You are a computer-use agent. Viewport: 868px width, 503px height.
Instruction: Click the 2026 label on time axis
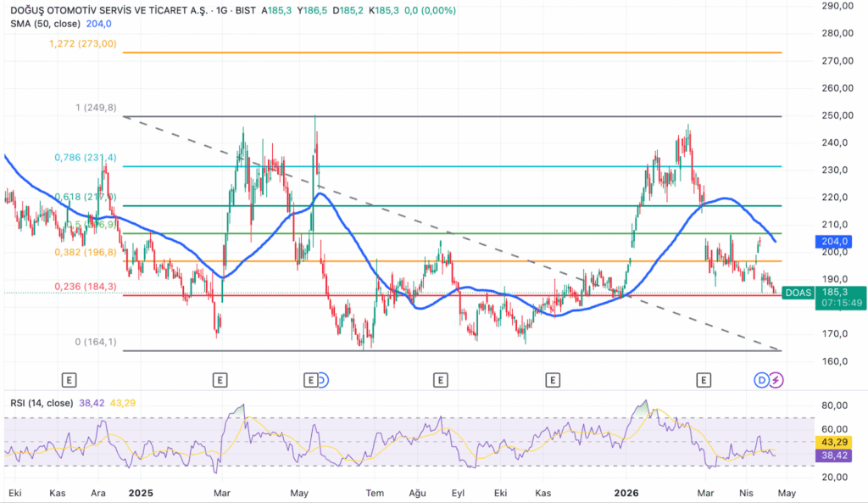(x=627, y=493)
